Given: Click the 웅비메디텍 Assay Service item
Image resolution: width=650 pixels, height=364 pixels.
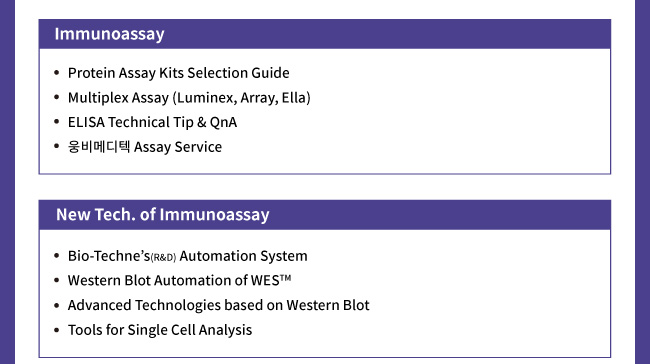Looking at the screenshot, I should point(145,147).
